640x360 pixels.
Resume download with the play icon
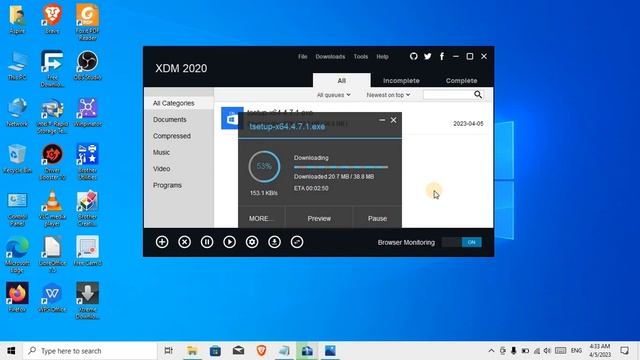click(229, 242)
